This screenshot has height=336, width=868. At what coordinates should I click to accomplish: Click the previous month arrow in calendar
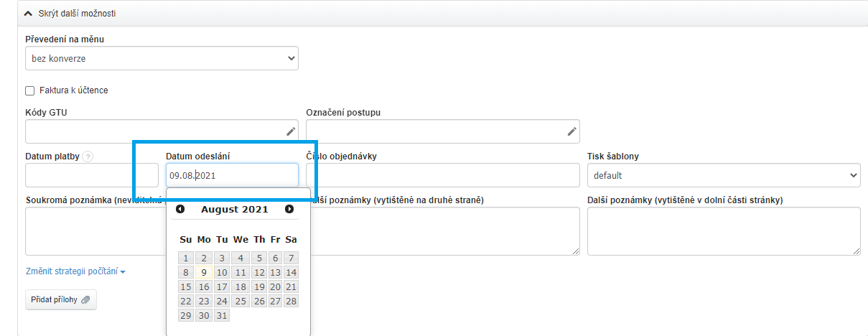tap(180, 209)
